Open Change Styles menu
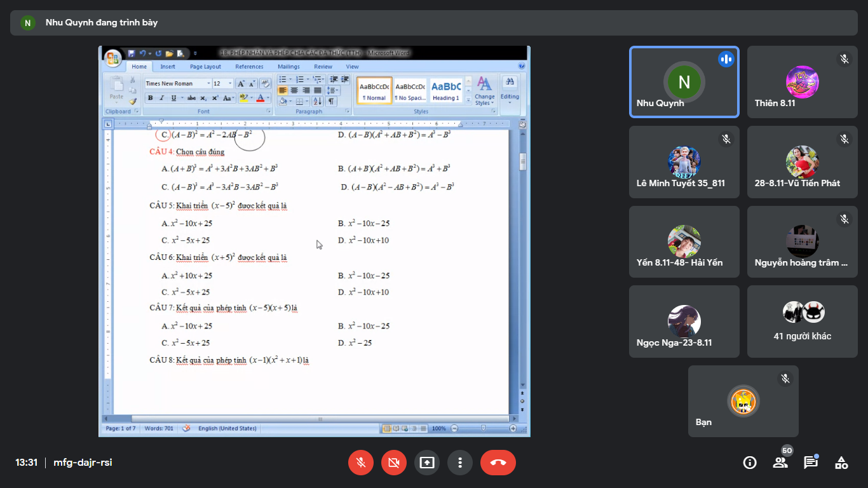 pos(484,91)
